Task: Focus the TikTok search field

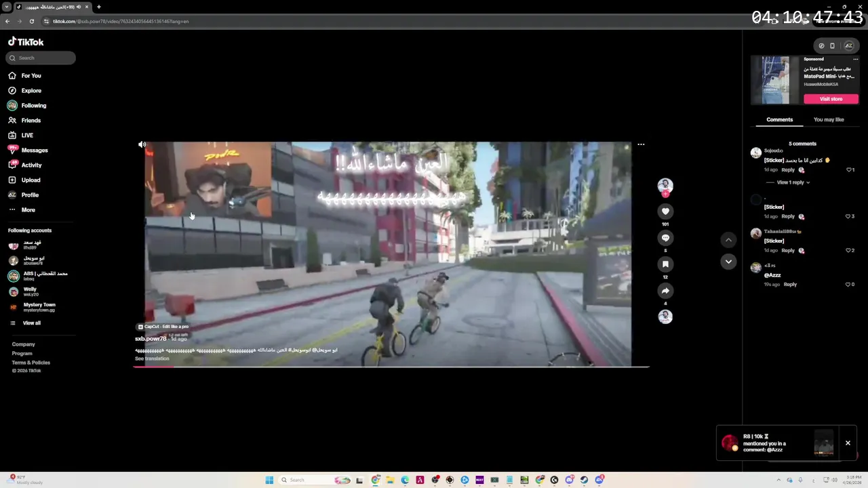Action: (x=41, y=58)
